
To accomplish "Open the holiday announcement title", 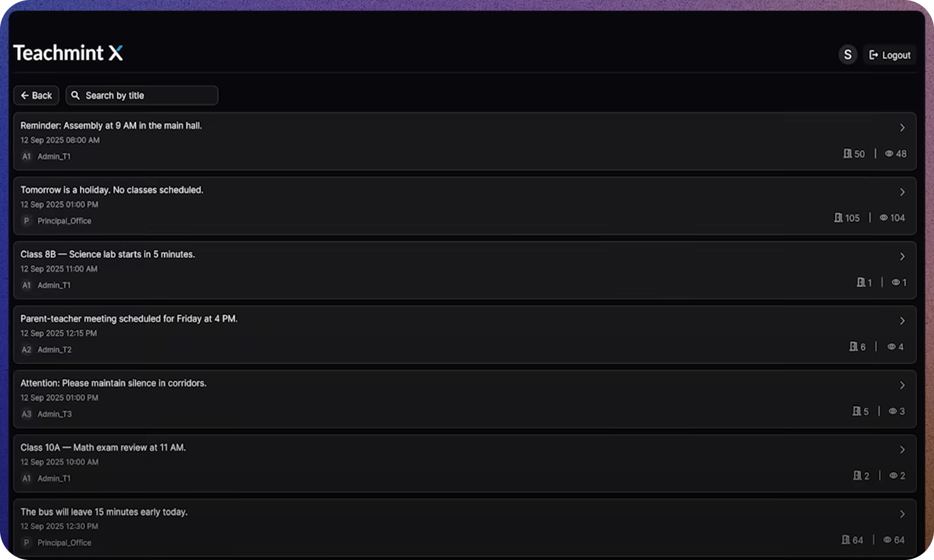I will point(112,190).
